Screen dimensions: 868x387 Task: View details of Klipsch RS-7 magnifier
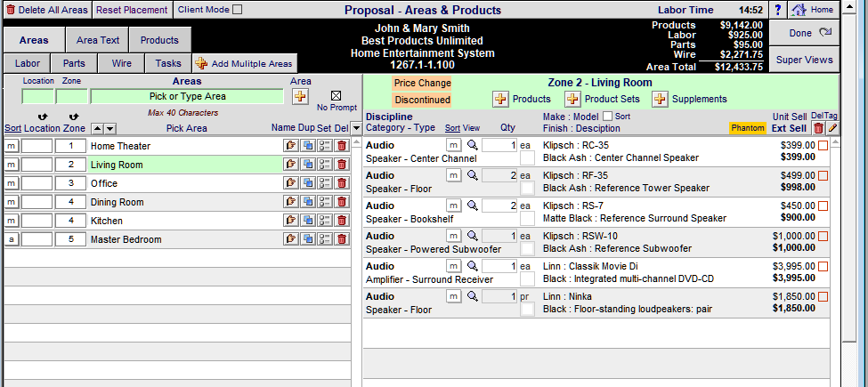click(472, 206)
